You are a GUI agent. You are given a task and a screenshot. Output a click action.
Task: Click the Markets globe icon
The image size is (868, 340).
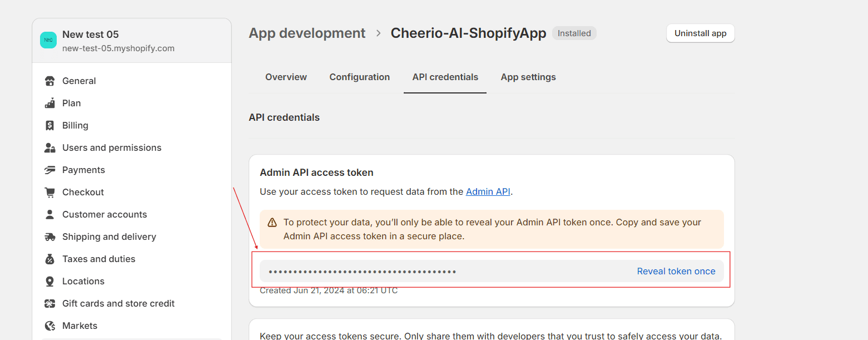(x=50, y=326)
